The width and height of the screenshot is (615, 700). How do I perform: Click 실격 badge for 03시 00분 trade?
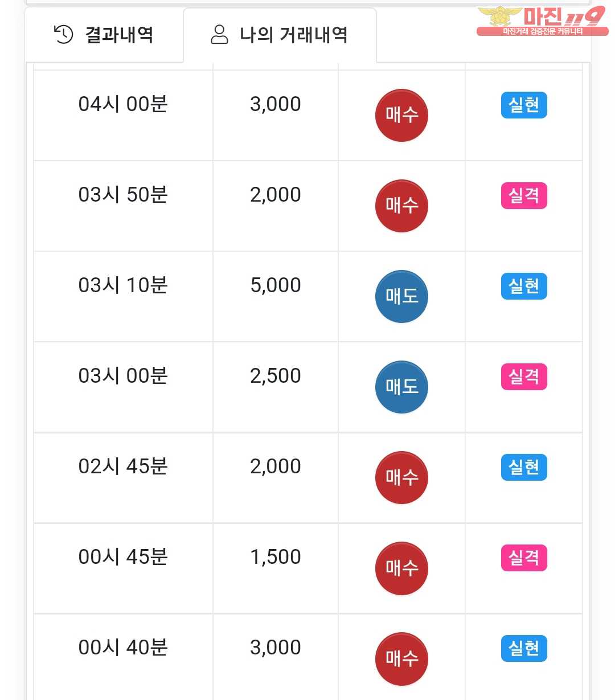pyautogui.click(x=524, y=377)
